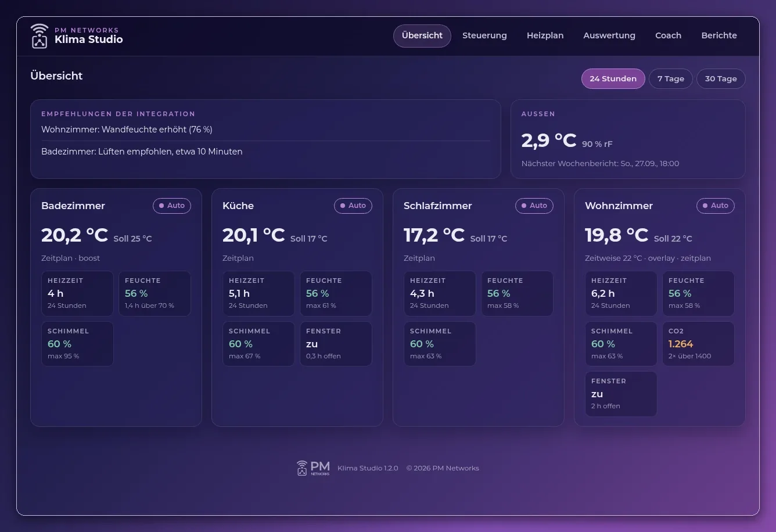776x532 pixels.
Task: Click the Nächster Wochenbericht date text
Action: pyautogui.click(x=600, y=164)
